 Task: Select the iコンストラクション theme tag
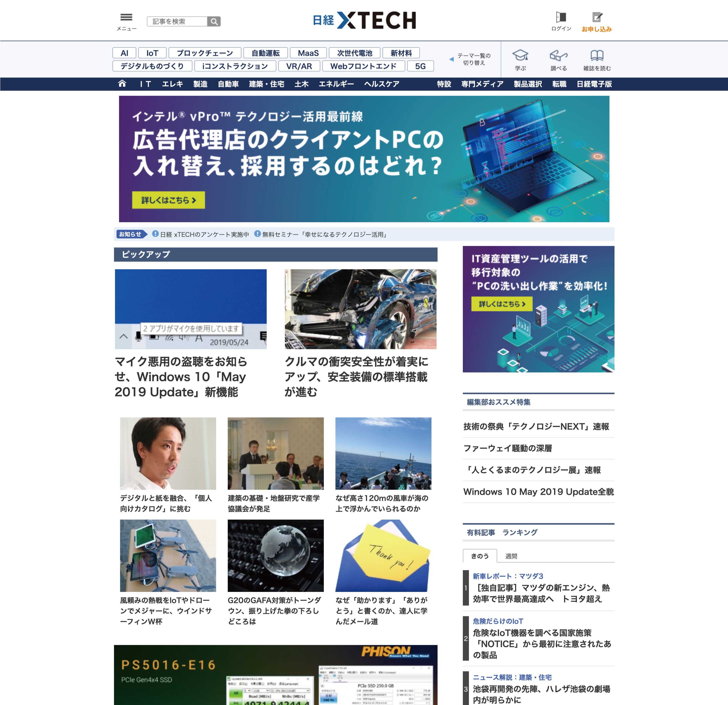tap(235, 66)
